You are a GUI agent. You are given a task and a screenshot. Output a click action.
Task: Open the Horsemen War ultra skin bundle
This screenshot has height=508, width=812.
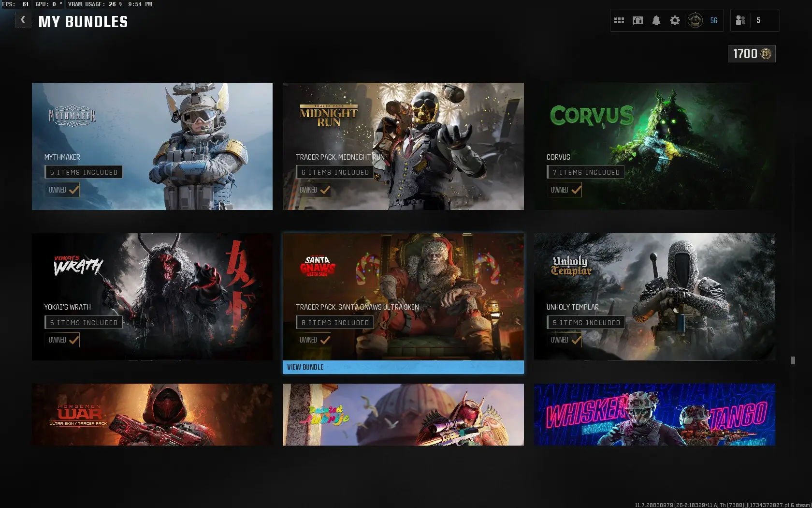152,415
